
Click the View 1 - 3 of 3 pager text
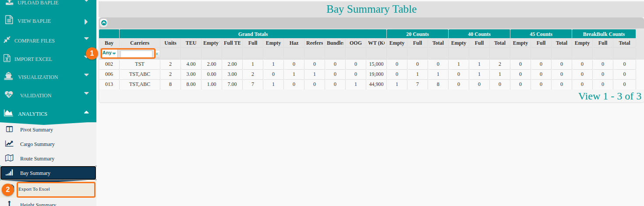[x=610, y=96]
